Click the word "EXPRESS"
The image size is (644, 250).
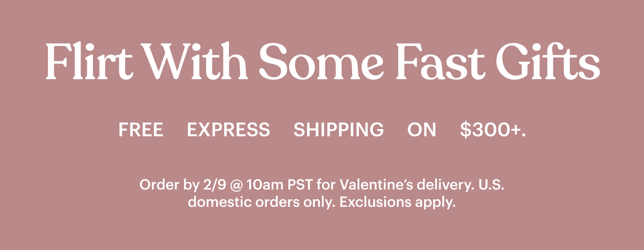click(x=229, y=130)
